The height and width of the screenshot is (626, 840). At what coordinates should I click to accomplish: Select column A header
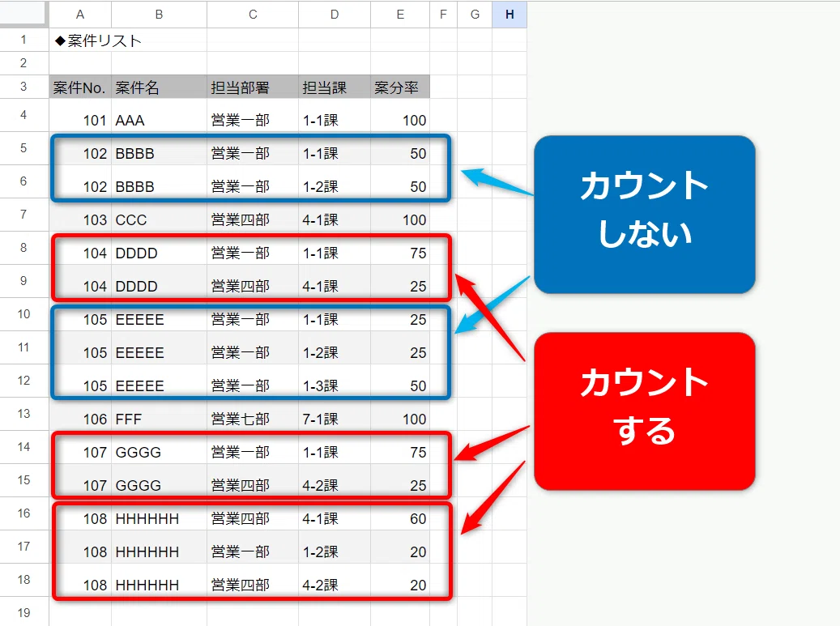click(80, 15)
